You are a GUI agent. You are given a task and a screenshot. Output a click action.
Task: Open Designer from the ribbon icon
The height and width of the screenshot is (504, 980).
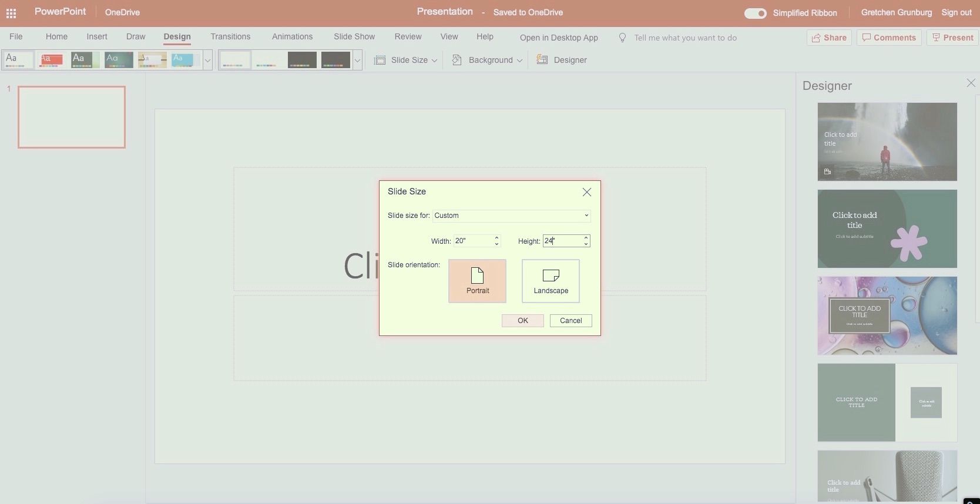click(542, 60)
